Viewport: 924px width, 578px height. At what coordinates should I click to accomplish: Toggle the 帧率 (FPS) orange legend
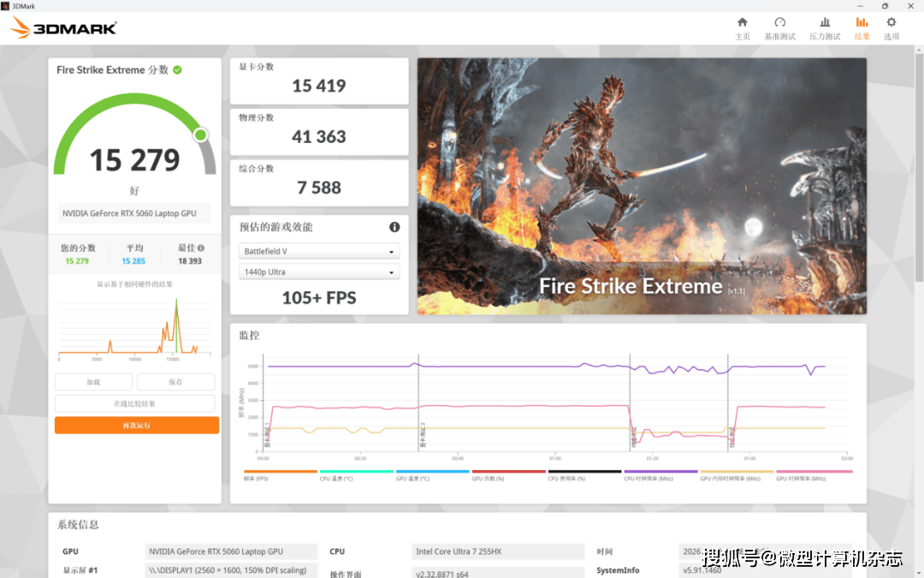click(x=281, y=475)
